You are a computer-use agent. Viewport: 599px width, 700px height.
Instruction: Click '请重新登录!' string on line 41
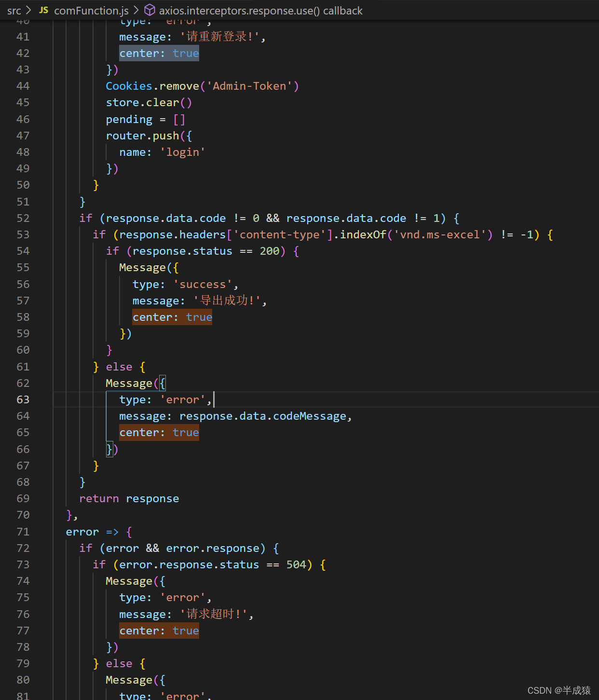pos(220,37)
